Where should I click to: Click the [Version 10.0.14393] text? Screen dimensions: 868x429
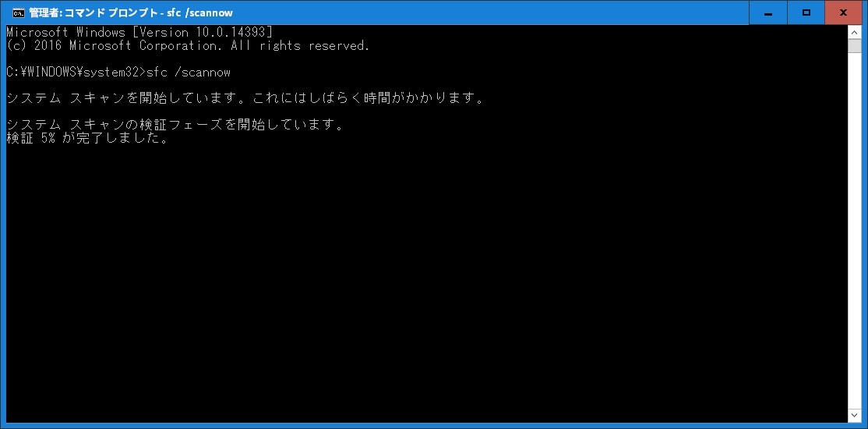pyautogui.click(x=203, y=32)
